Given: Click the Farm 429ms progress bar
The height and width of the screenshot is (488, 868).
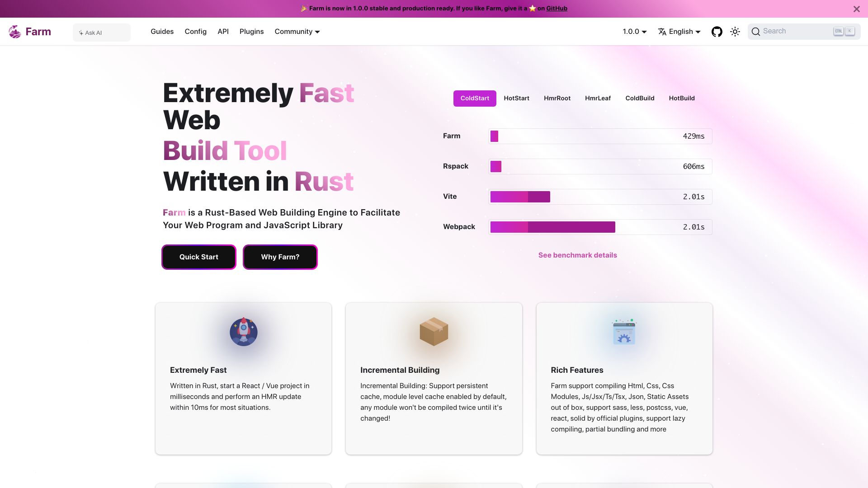Looking at the screenshot, I should 600,136.
